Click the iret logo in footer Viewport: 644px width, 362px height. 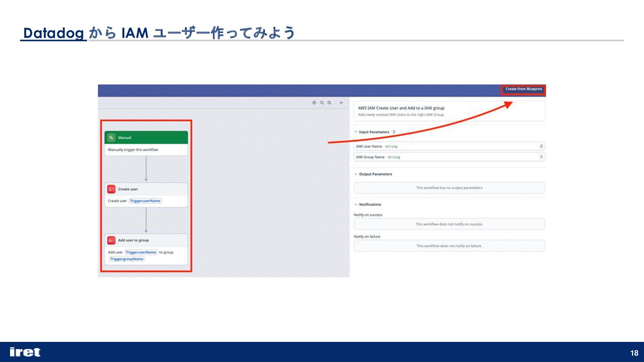tap(25, 352)
